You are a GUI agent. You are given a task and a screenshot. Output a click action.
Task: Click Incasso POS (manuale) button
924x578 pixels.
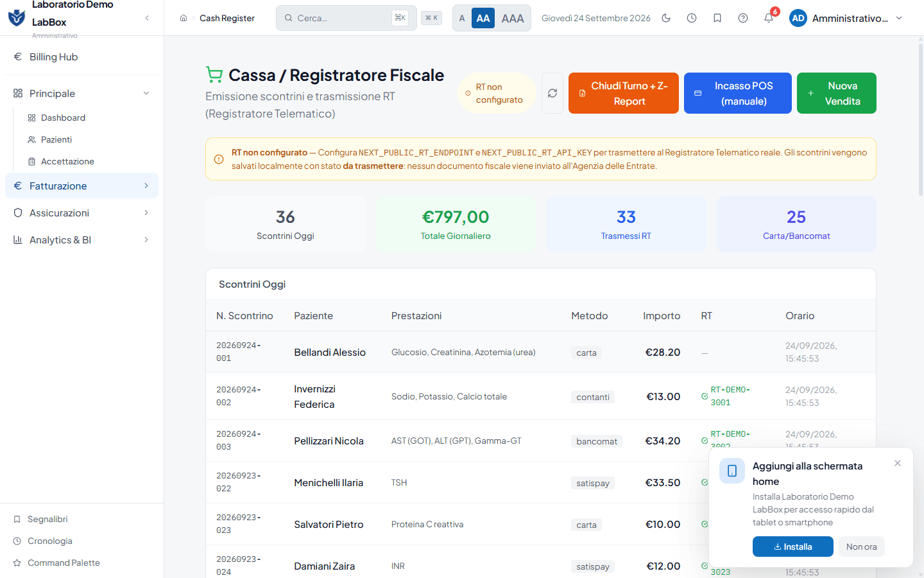coord(738,93)
